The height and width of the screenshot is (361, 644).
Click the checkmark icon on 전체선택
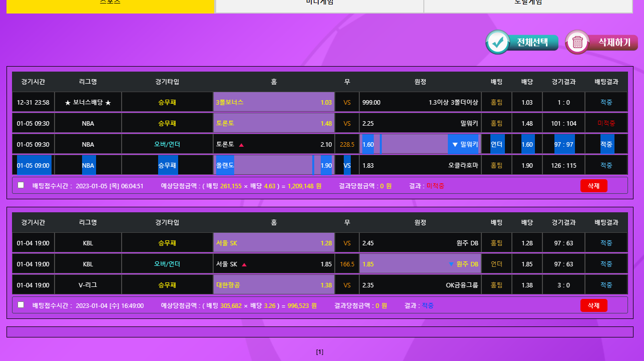pos(497,43)
